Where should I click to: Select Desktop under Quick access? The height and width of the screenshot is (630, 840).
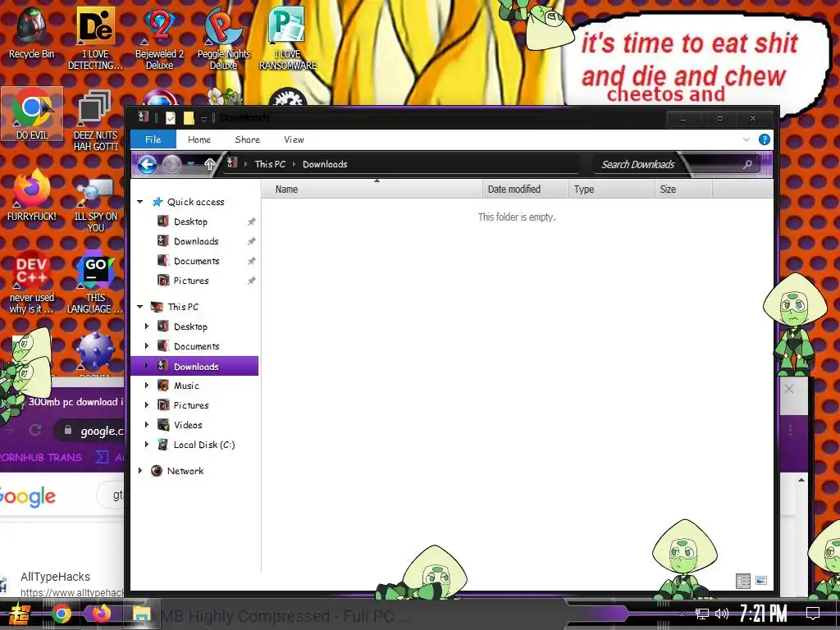pos(190,221)
